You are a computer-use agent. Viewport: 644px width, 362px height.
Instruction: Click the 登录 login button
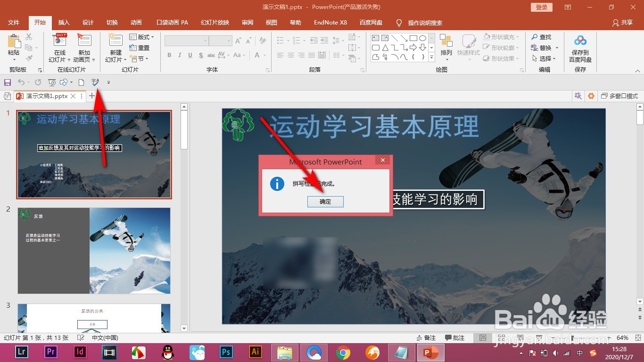542,7
